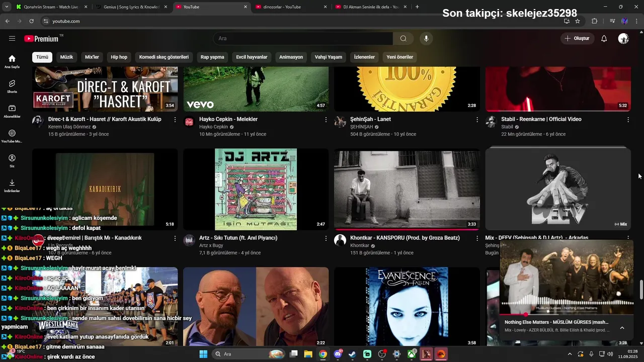This screenshot has width=644, height=362.
Task: Select the Müzik filter chip
Action: pos(67,57)
